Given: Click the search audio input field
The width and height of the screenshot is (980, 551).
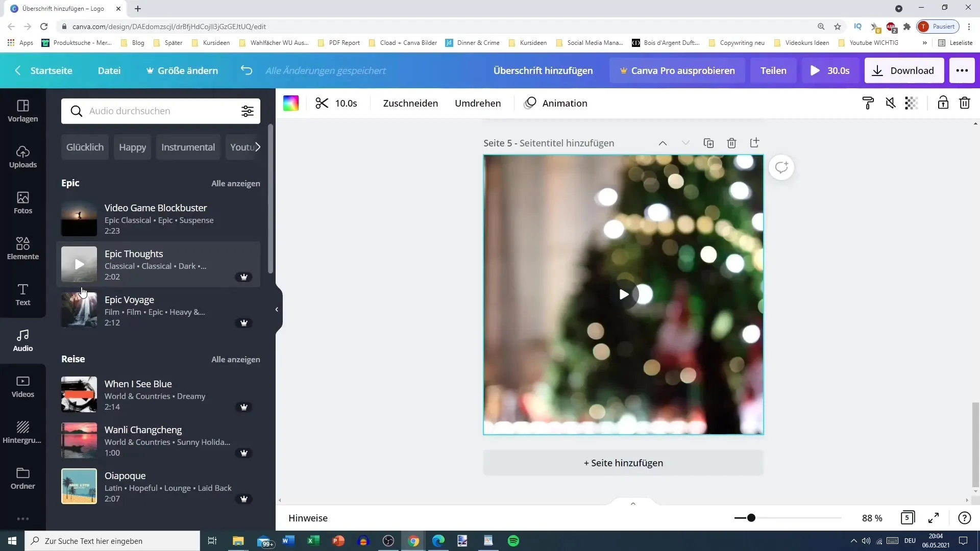Looking at the screenshot, I should 161,111.
